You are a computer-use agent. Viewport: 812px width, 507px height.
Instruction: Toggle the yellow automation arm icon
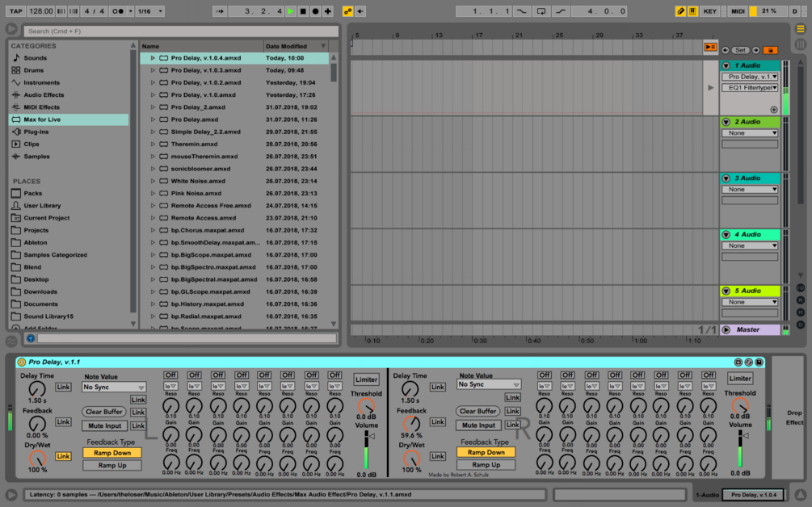tap(347, 10)
